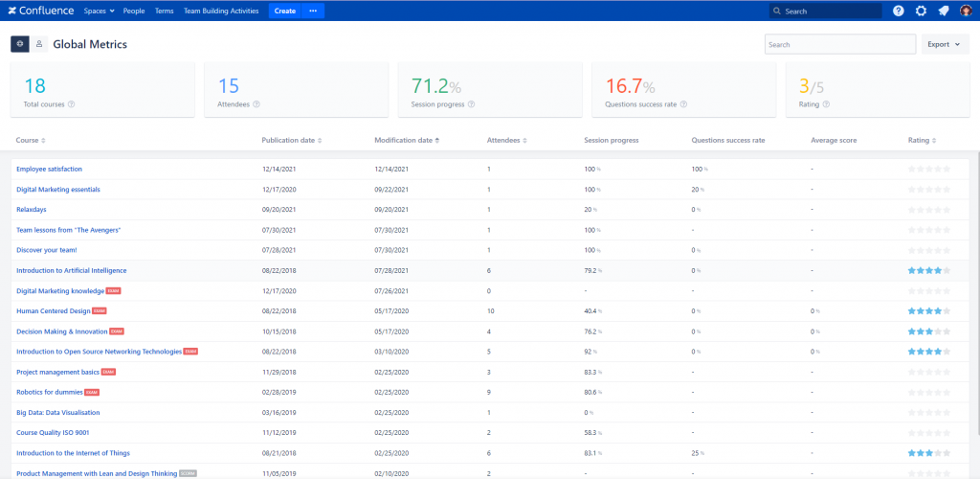The height and width of the screenshot is (479, 980).
Task: Switch to the user metrics person icon
Action: pos(38,44)
